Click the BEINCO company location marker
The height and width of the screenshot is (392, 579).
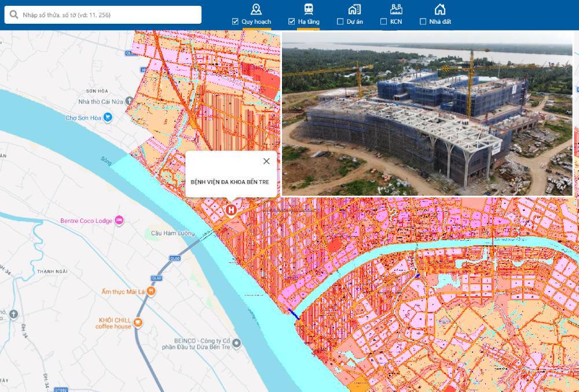point(237,344)
